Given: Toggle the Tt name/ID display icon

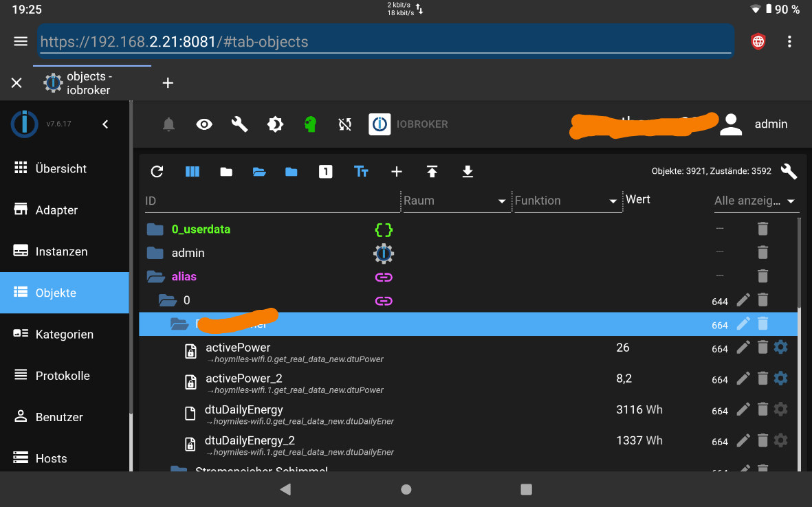Looking at the screenshot, I should pos(361,172).
